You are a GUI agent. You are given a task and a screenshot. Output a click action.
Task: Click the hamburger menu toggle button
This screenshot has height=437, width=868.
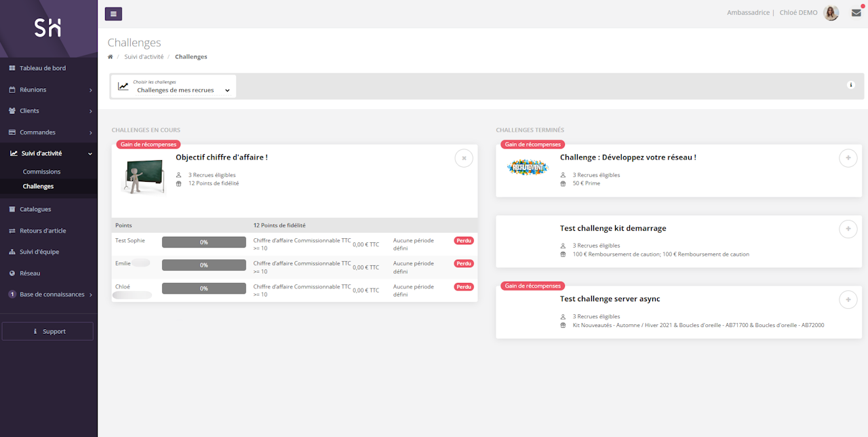coord(113,14)
